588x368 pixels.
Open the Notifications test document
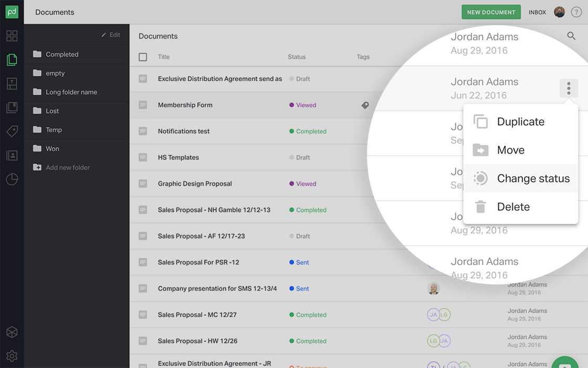point(184,131)
